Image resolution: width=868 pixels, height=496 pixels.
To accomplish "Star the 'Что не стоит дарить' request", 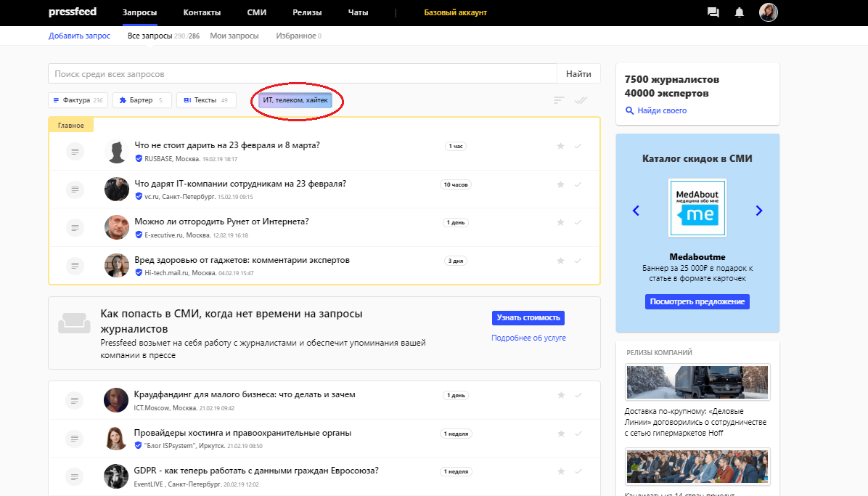I will (560, 146).
